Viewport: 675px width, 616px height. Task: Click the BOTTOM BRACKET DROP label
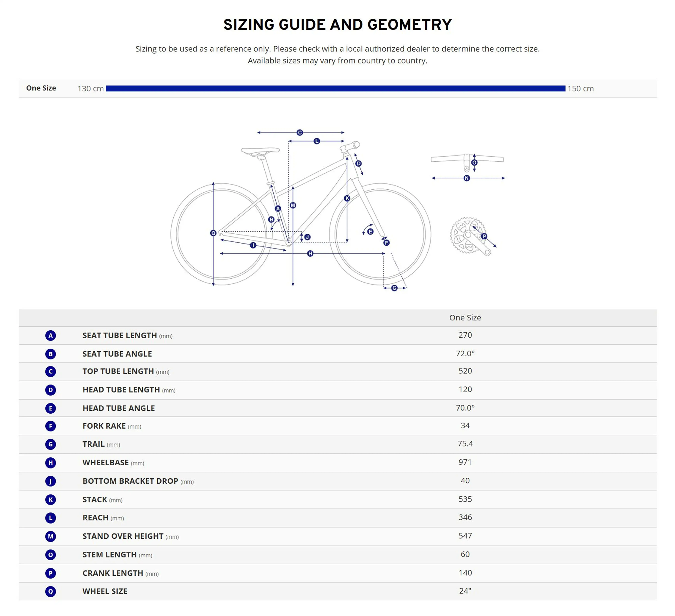(x=130, y=481)
